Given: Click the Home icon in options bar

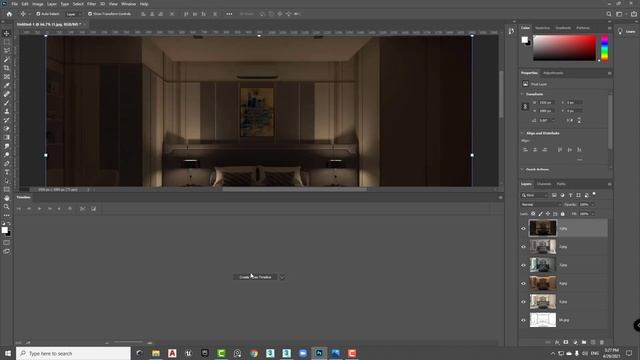Looking at the screenshot, I should tap(9, 14).
